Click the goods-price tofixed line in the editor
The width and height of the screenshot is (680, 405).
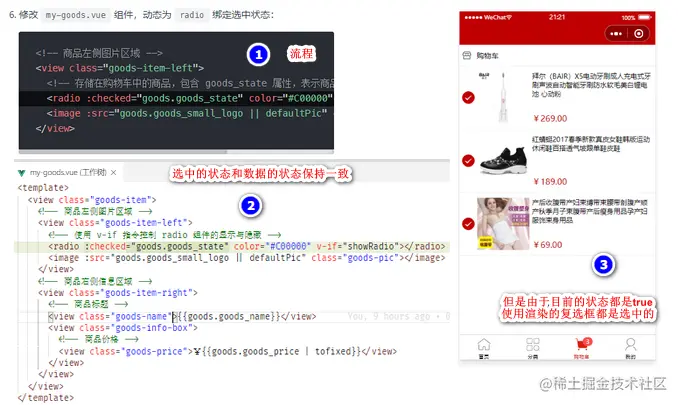(x=228, y=351)
